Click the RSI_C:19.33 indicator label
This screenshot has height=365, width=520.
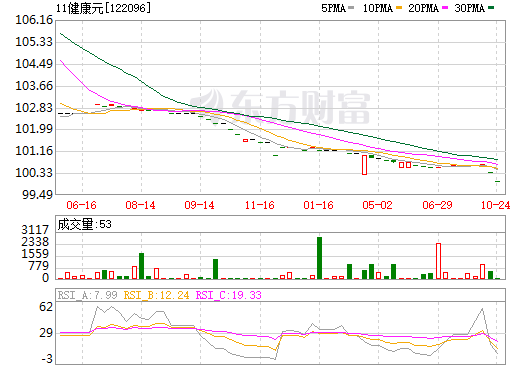(x=229, y=295)
